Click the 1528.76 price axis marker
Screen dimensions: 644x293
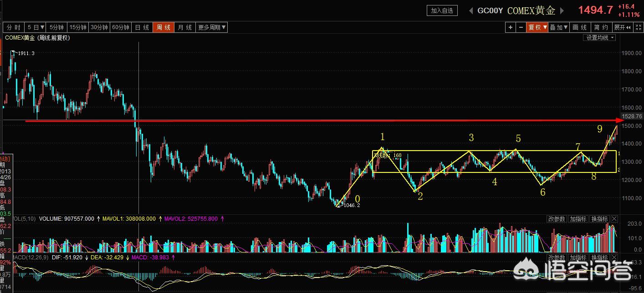(631, 116)
